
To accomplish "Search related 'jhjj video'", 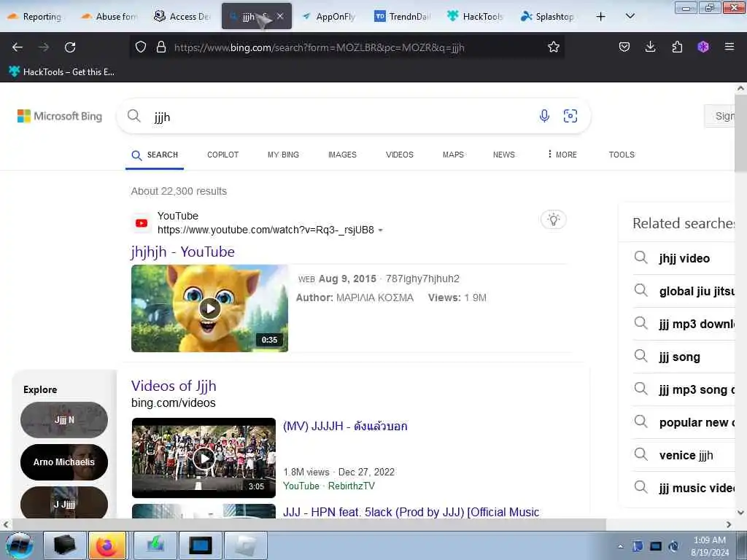I will (684, 259).
